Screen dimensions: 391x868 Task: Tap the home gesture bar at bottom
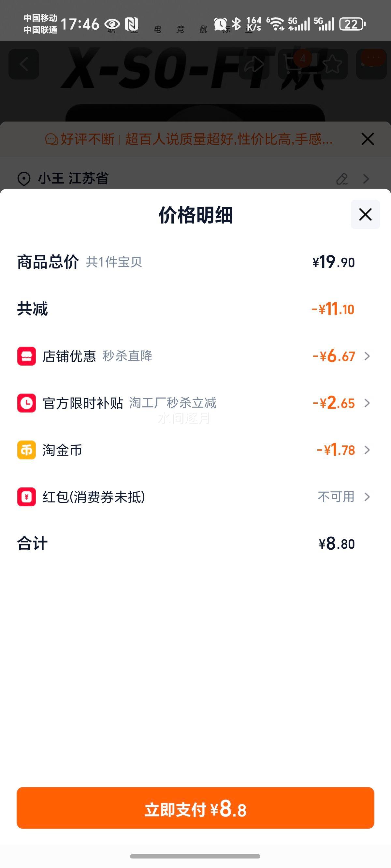pyautogui.click(x=195, y=856)
